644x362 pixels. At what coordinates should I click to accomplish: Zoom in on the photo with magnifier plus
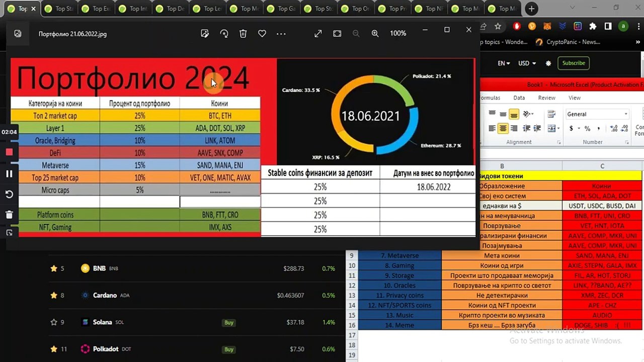coord(375,33)
